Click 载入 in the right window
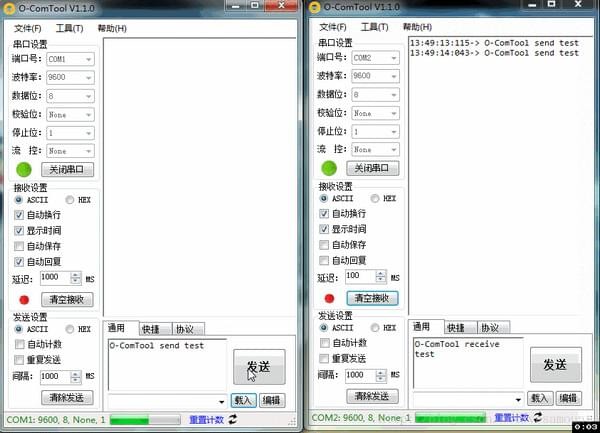Viewport: 600px width, 433px height. coord(540,399)
